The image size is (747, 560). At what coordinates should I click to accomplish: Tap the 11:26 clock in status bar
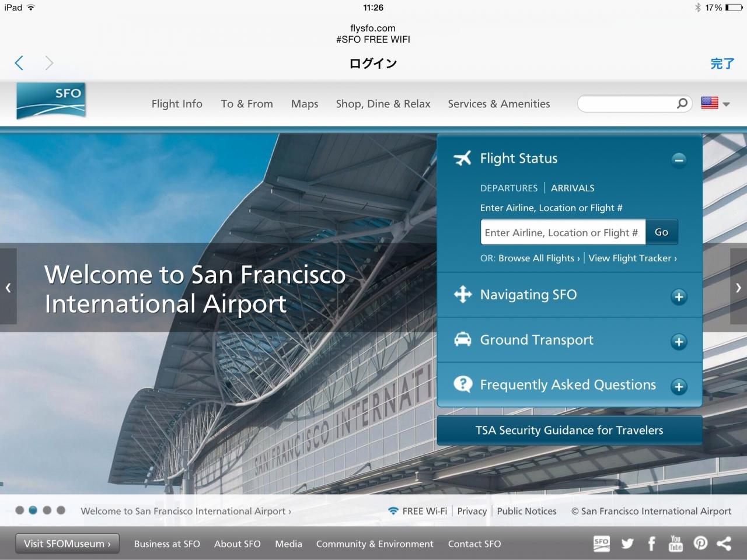(373, 8)
